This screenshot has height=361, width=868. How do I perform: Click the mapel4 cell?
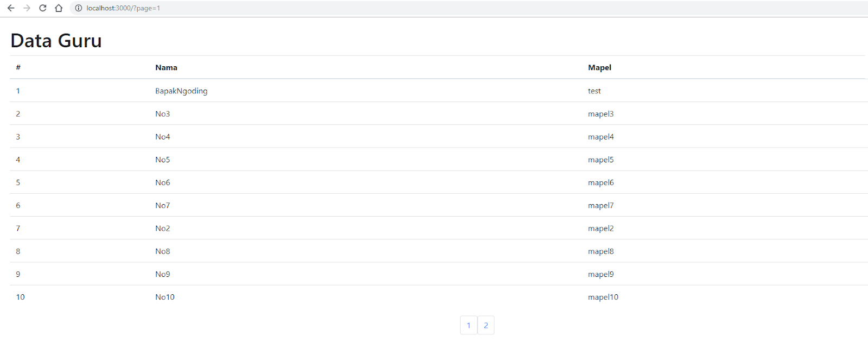click(601, 137)
